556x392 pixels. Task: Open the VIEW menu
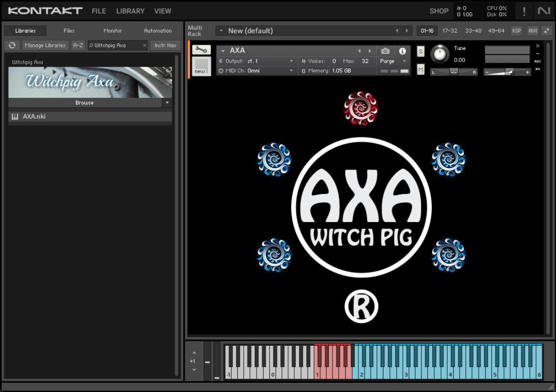tap(162, 11)
